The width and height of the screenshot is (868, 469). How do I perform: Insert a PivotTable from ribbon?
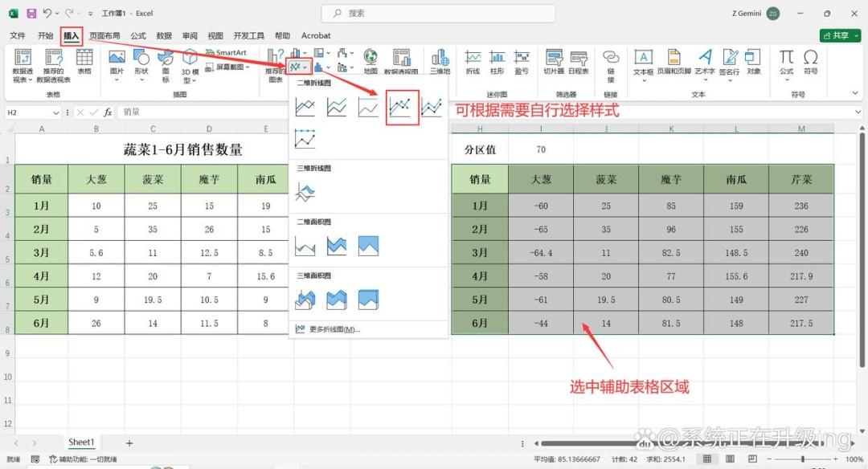coord(23,65)
